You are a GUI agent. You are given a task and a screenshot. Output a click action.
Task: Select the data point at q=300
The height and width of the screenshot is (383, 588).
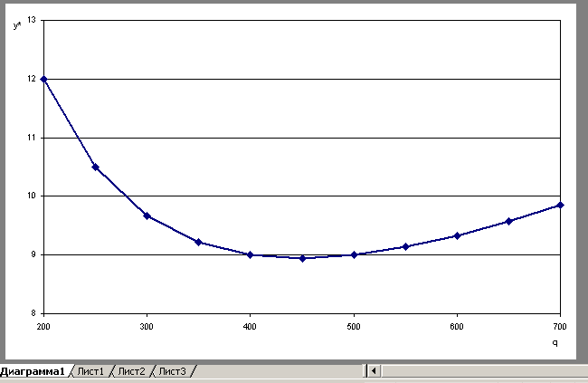coord(147,215)
